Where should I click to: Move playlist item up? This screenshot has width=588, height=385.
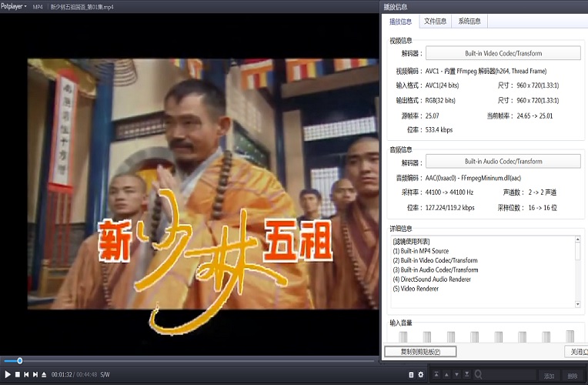click(x=446, y=374)
